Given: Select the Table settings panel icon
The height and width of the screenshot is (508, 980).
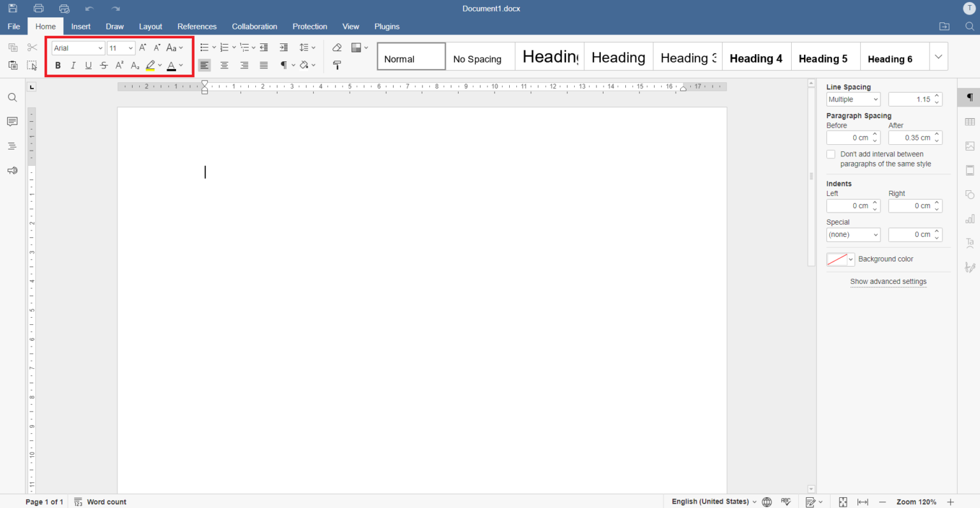Looking at the screenshot, I should pos(970,121).
